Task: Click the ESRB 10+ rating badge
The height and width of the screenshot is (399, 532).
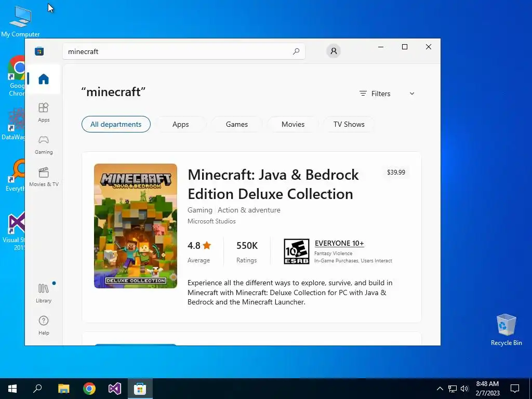Action: tap(296, 251)
